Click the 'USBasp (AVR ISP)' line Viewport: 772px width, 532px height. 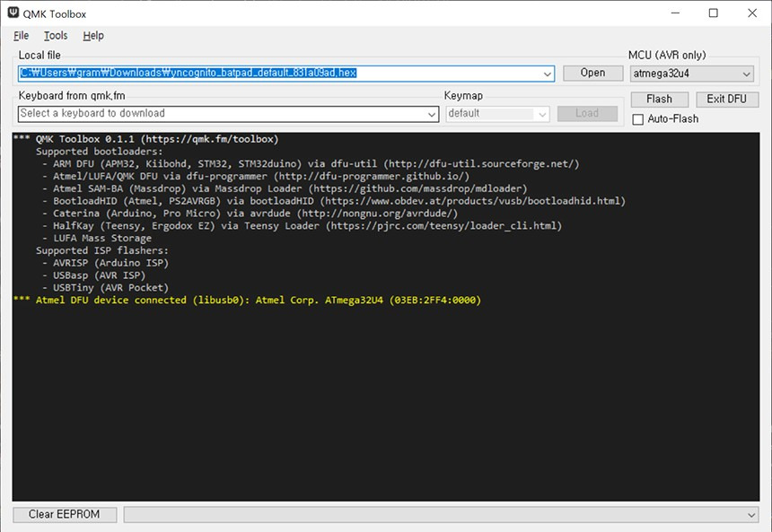point(93,275)
